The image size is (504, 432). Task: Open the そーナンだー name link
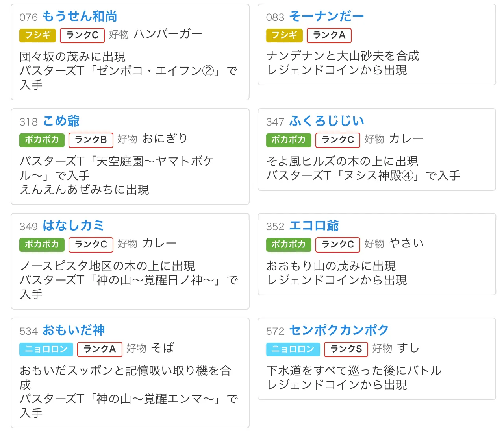point(326,17)
